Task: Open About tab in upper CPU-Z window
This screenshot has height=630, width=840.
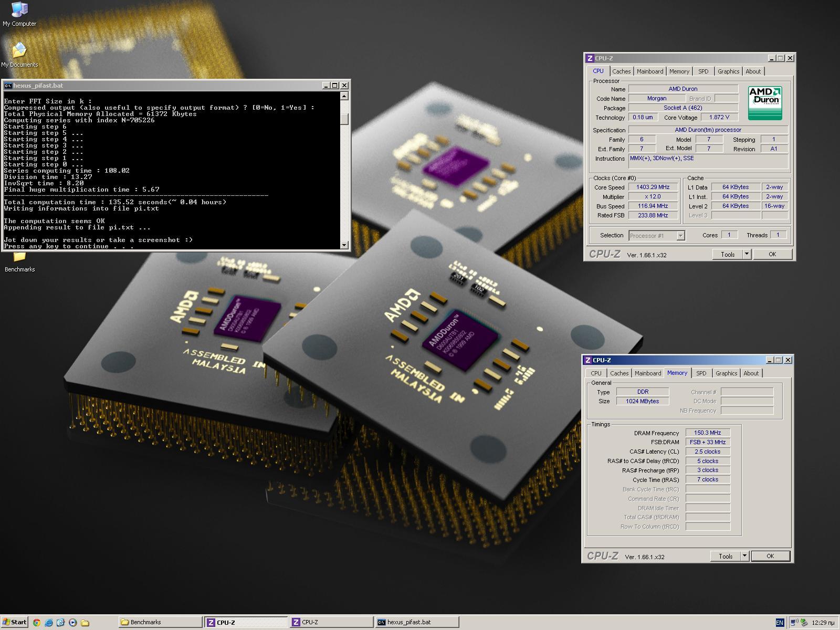Action: (753, 71)
